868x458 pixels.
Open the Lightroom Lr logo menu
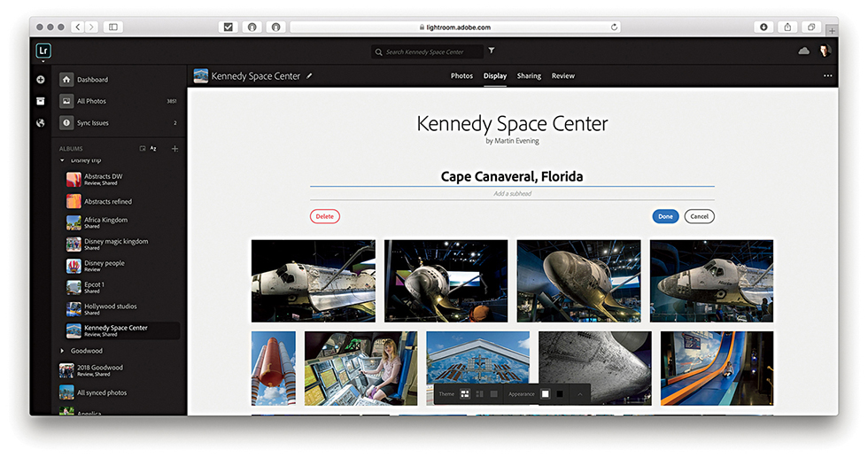(43, 51)
